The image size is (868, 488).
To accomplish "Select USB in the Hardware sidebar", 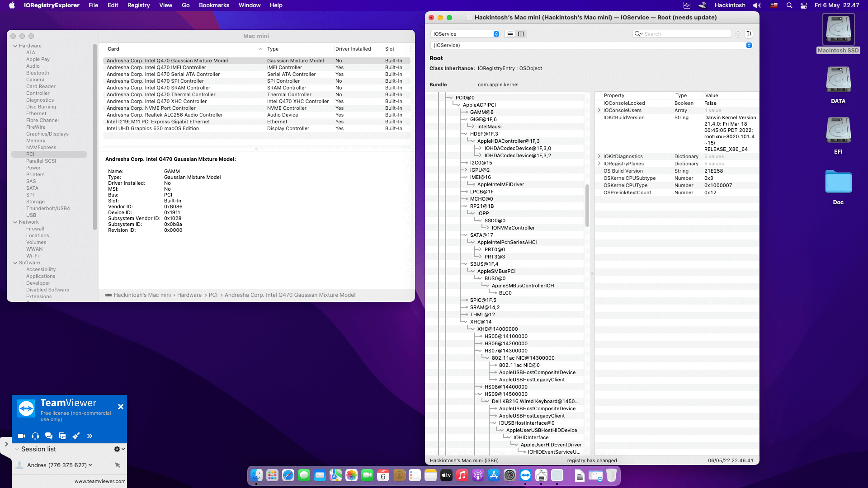I will coord(31,215).
